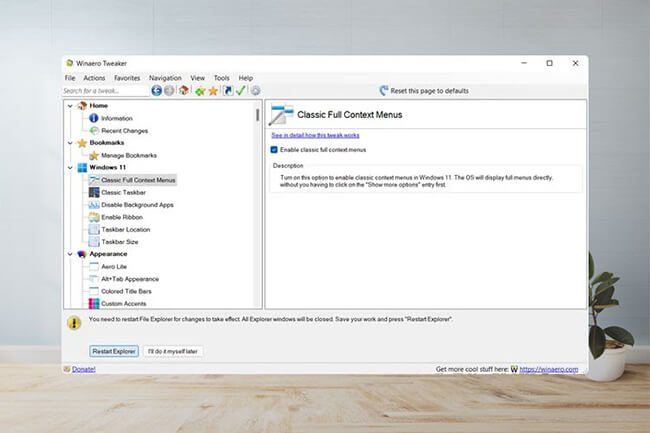Viewport: 650px width, 433px height.
Task: Click the Disable Background Apps icon
Action: point(94,205)
